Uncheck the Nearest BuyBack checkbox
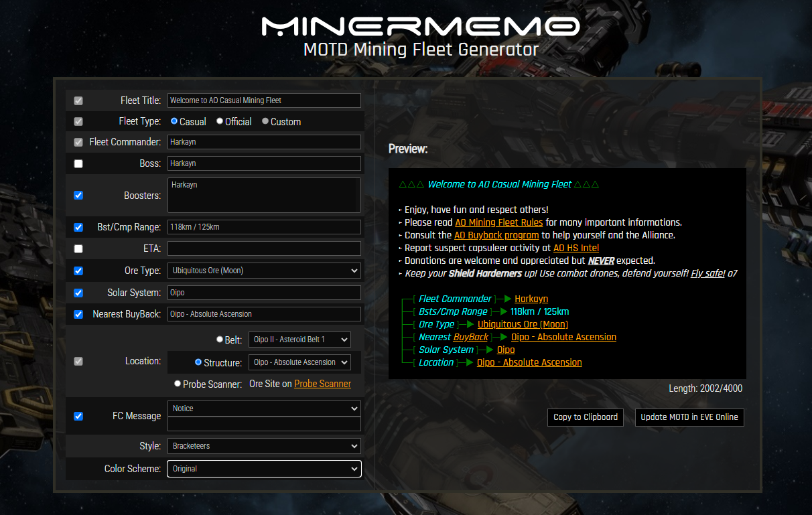 (x=78, y=314)
